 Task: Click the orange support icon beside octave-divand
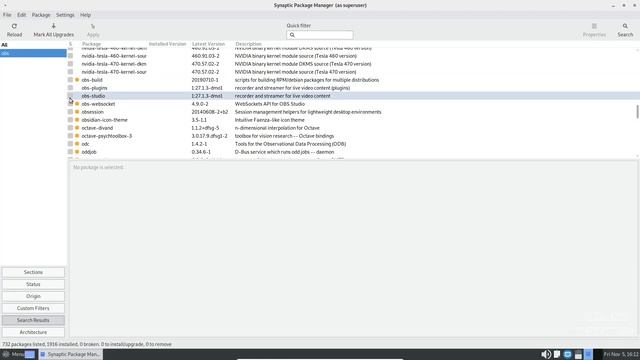pos(77,128)
